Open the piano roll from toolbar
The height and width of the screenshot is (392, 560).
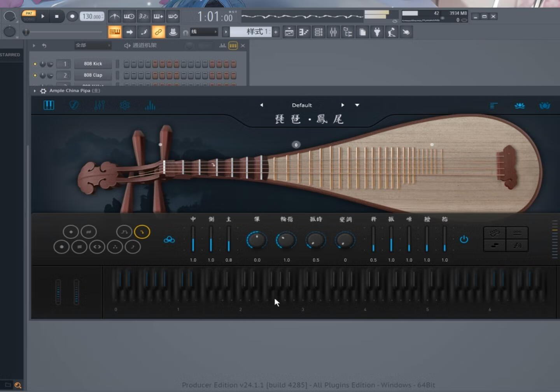click(304, 32)
